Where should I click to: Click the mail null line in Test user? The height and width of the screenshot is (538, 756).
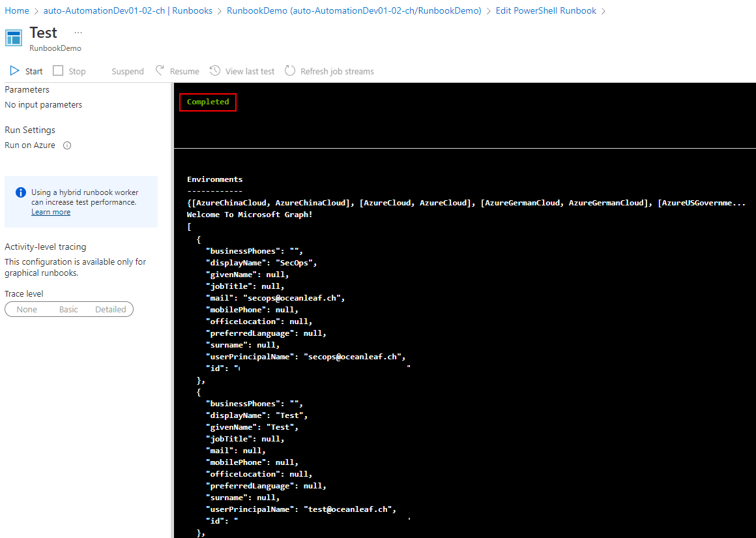tap(236, 450)
